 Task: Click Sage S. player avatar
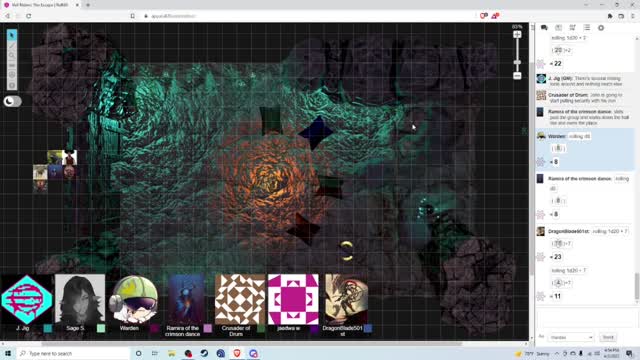[x=80, y=299]
